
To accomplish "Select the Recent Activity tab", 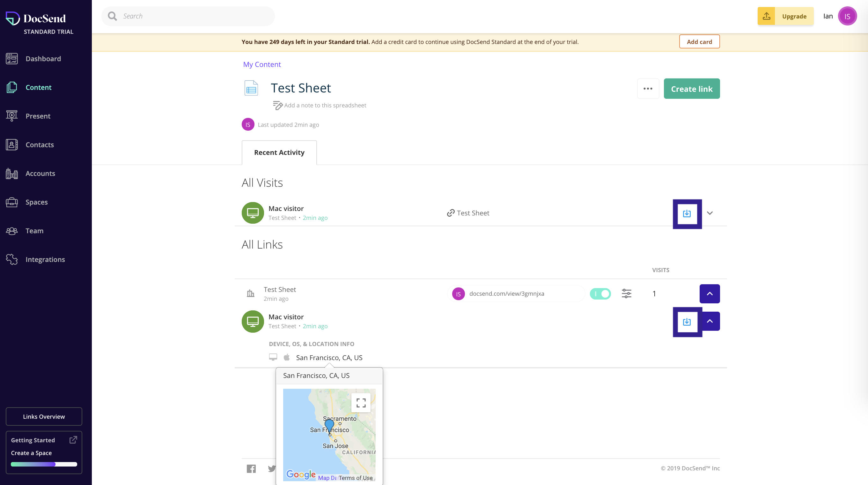I will click(279, 153).
